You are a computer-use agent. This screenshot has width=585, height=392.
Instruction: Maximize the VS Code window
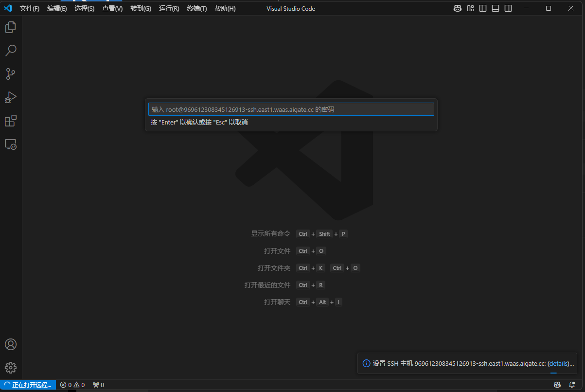pyautogui.click(x=549, y=8)
